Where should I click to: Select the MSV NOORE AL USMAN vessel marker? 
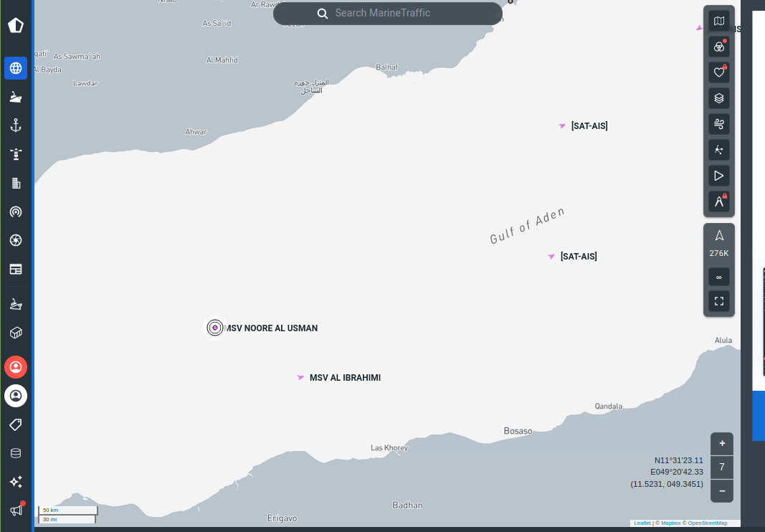[x=214, y=328]
